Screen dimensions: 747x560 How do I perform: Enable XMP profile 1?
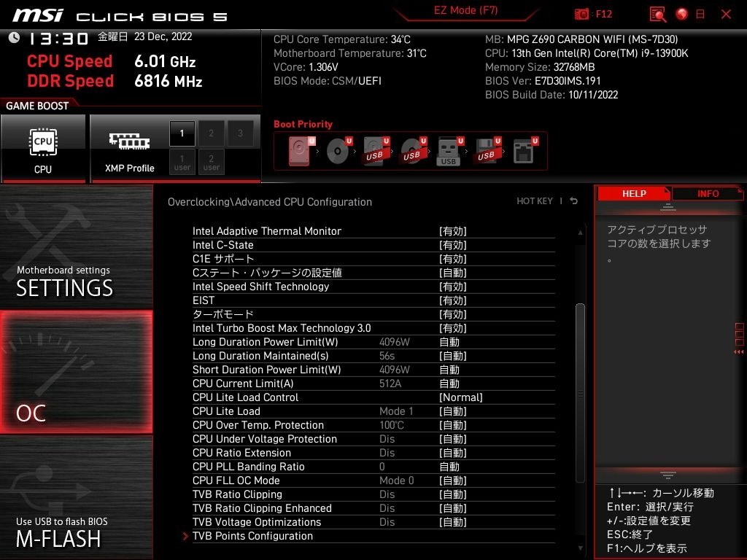tap(182, 133)
